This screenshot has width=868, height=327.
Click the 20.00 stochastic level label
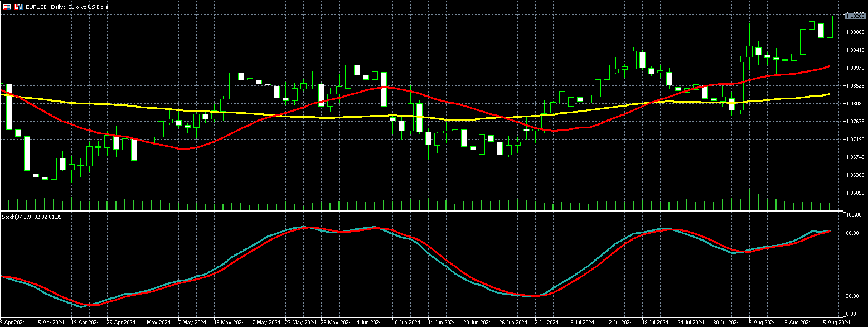(x=851, y=296)
